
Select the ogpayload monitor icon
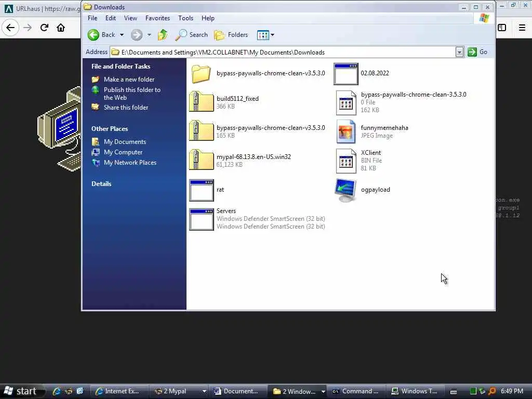click(345, 190)
